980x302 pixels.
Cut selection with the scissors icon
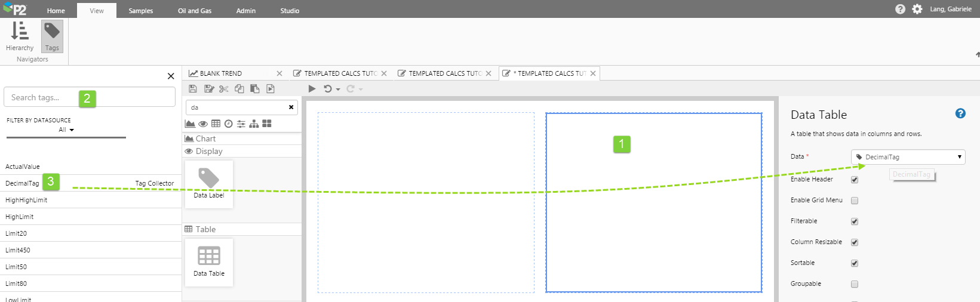224,89
